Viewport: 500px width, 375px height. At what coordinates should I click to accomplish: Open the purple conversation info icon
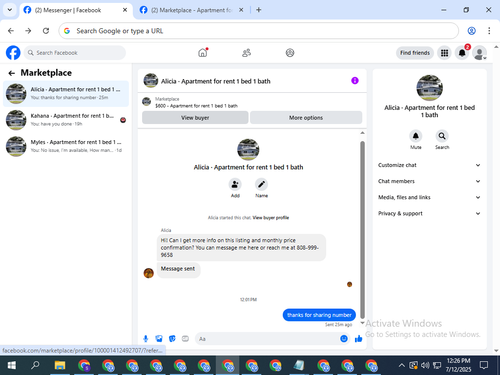[355, 81]
